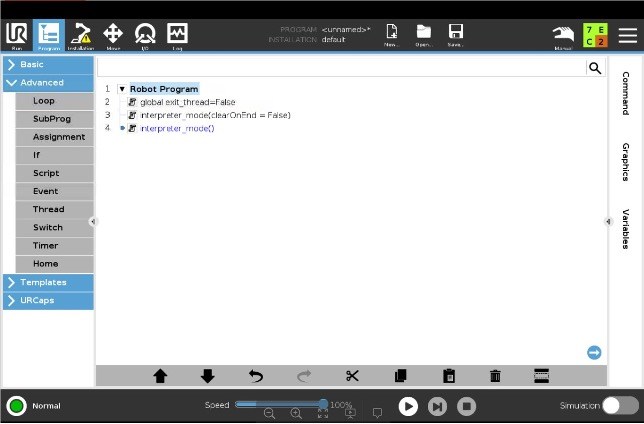Click the Save program icon
This screenshot has width=644, height=424.
pyautogui.click(x=455, y=35)
